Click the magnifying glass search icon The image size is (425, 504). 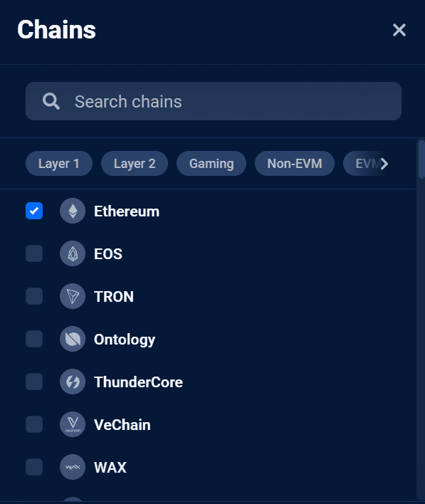point(51,101)
